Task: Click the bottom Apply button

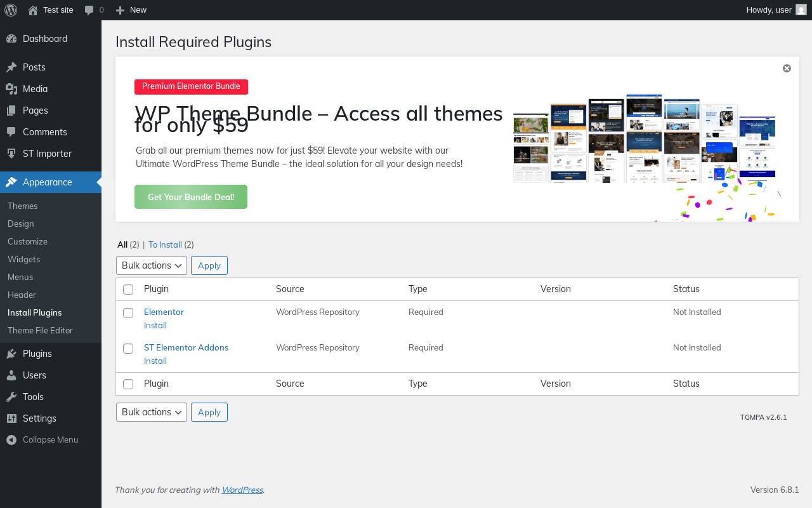Action: (x=209, y=412)
